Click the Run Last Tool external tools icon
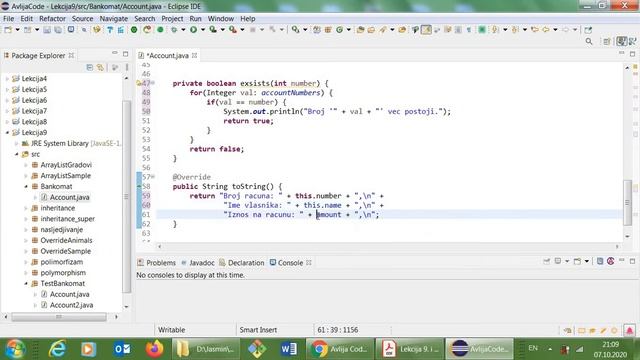Viewport: 640px width, 360px height. point(233,30)
